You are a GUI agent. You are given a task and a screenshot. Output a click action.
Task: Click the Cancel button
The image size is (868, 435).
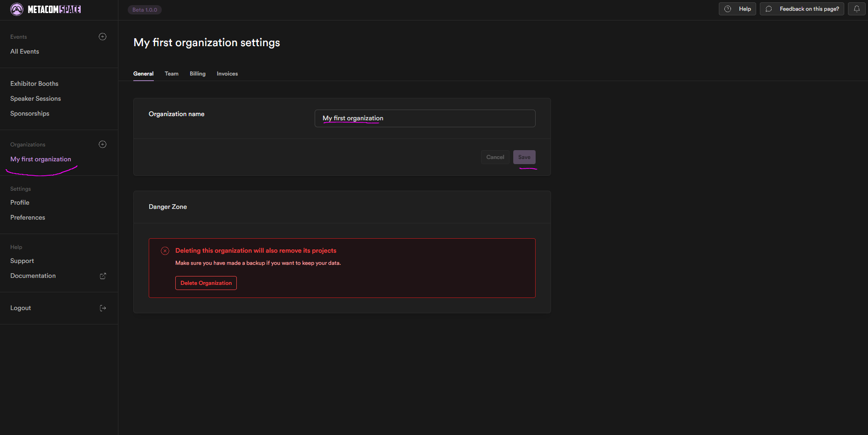pyautogui.click(x=495, y=157)
